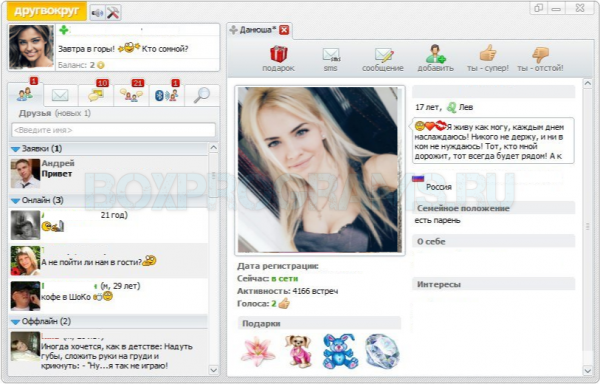This screenshot has width=600, height=384.
Task: Collapse the Заявки (1) group
Action: tap(15, 149)
